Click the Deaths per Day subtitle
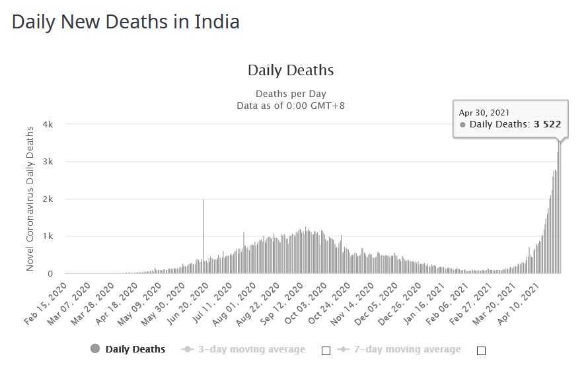588x369 pixels. (291, 94)
